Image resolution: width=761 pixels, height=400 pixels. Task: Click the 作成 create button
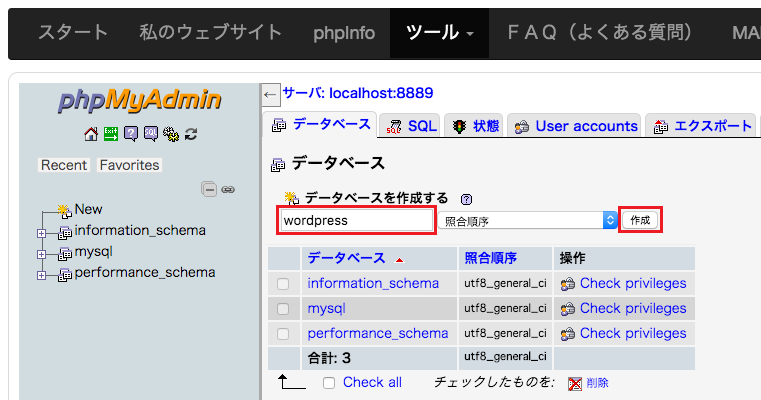pos(640,220)
